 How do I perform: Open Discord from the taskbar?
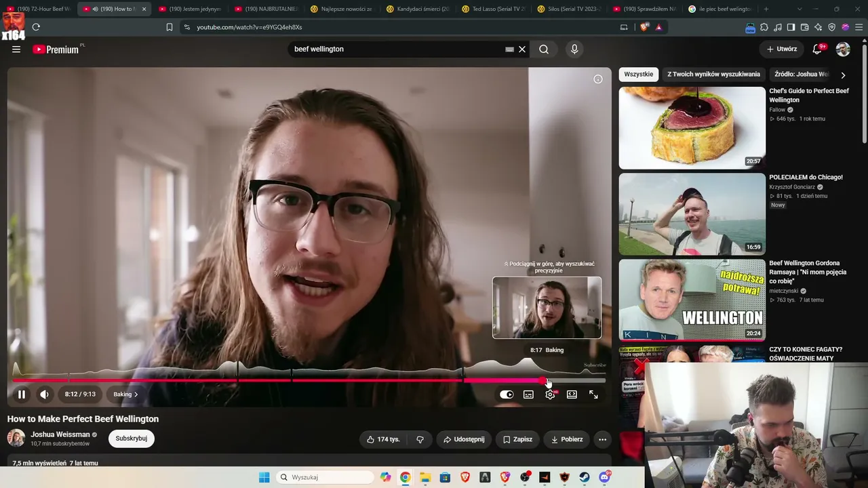tap(604, 477)
